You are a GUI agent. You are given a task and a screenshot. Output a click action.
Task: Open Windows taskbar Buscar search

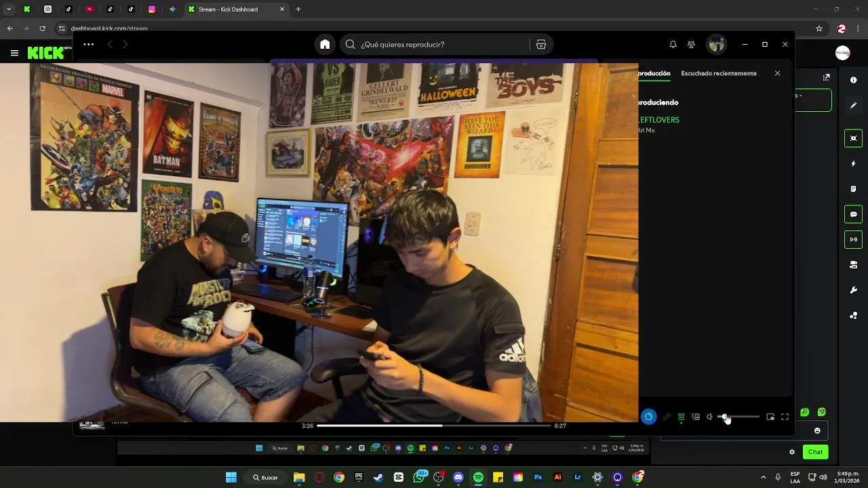click(266, 477)
